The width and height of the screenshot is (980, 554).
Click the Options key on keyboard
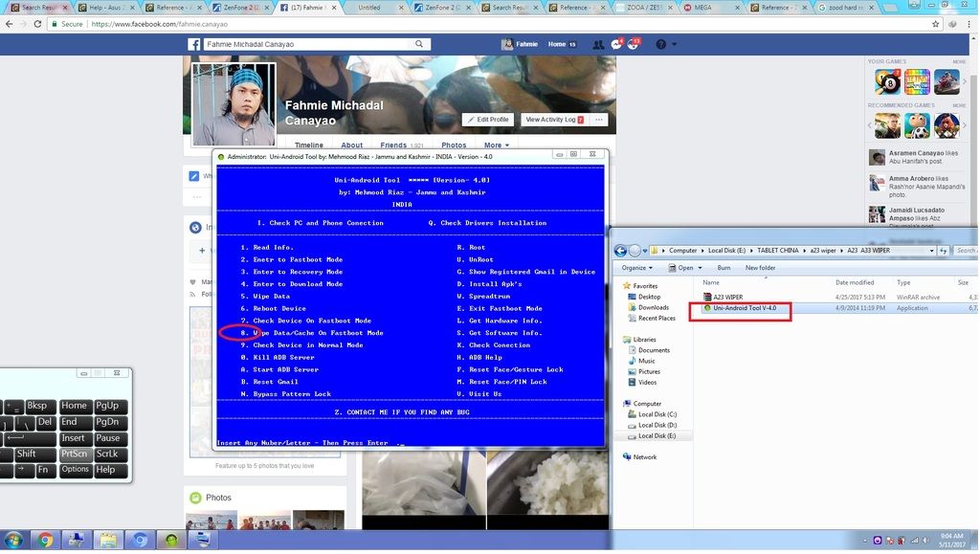(75, 470)
